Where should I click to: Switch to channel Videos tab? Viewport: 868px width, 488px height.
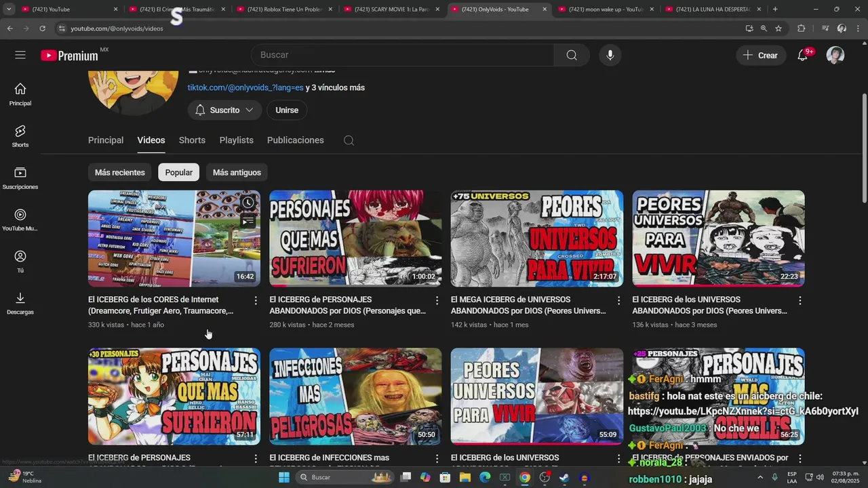pos(151,140)
